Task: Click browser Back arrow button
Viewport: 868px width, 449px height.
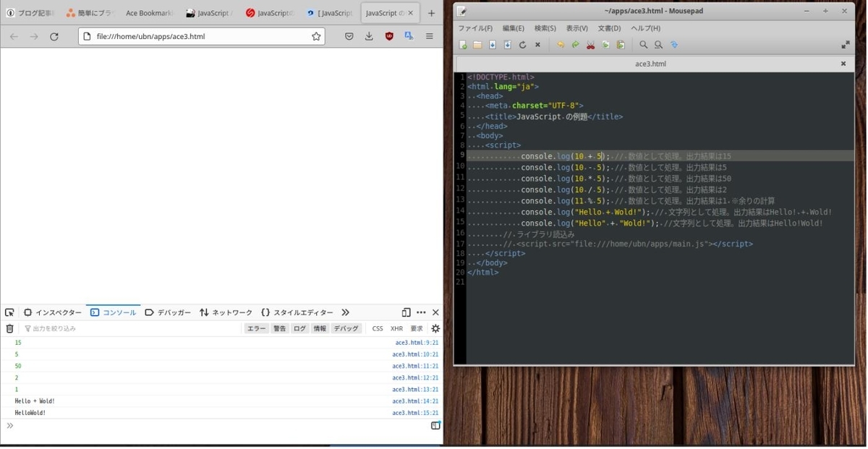Action: 14,36
